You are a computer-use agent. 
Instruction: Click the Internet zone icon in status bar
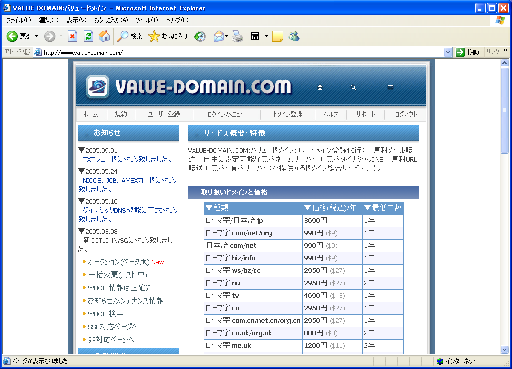pos(440,361)
